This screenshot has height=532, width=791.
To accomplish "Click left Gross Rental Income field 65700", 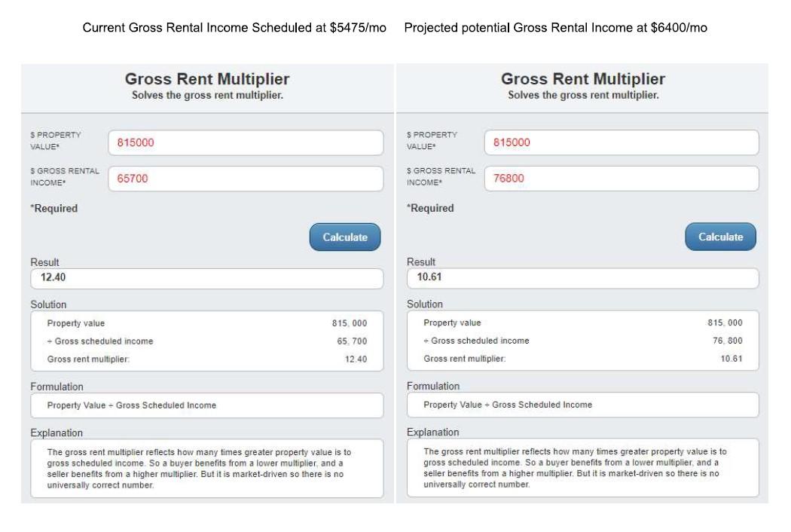I will [x=246, y=179].
